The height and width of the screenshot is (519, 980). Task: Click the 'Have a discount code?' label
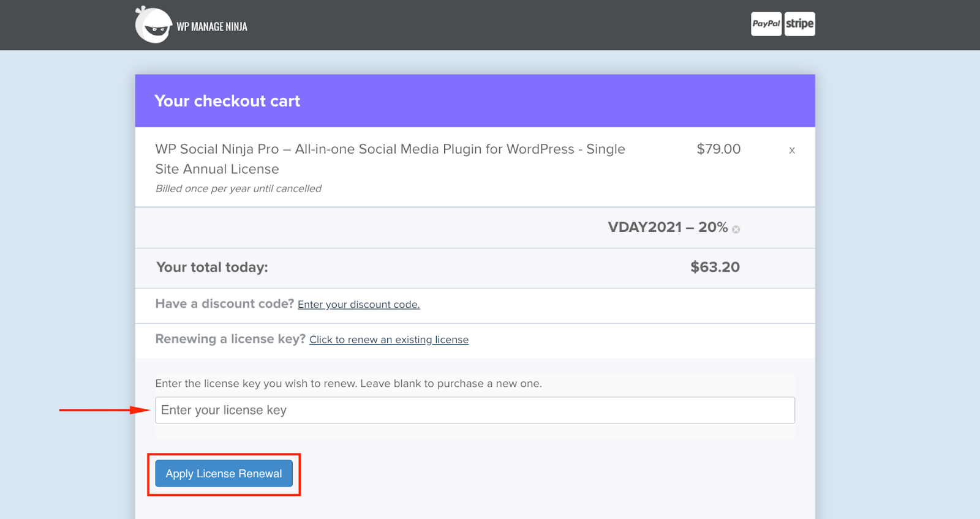pos(224,304)
